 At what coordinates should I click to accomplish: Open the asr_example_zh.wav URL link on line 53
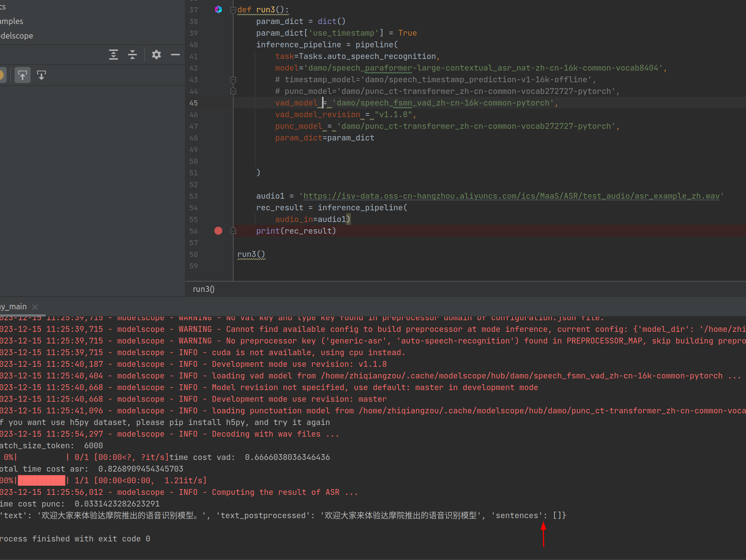(x=512, y=196)
